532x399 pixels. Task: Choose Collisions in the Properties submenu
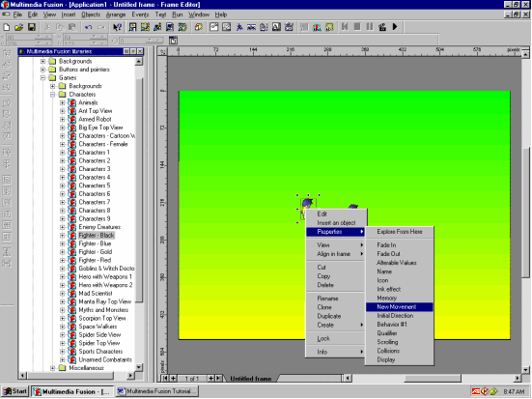[400, 351]
